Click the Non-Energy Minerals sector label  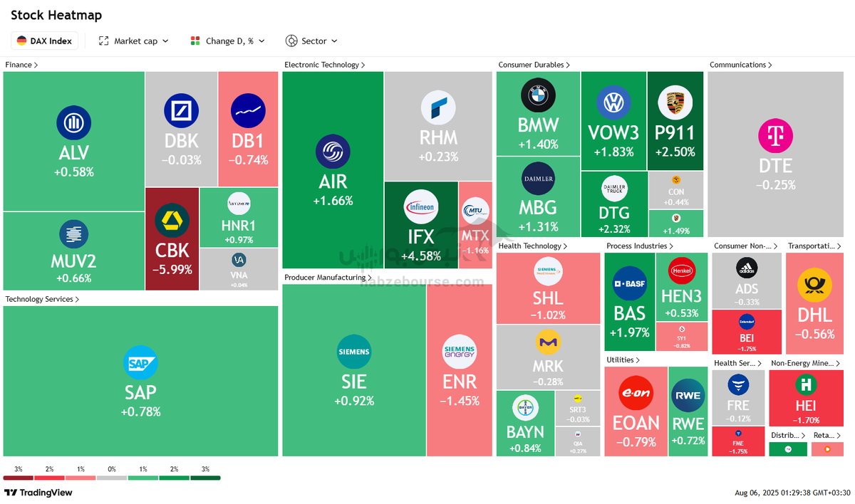pos(807,363)
